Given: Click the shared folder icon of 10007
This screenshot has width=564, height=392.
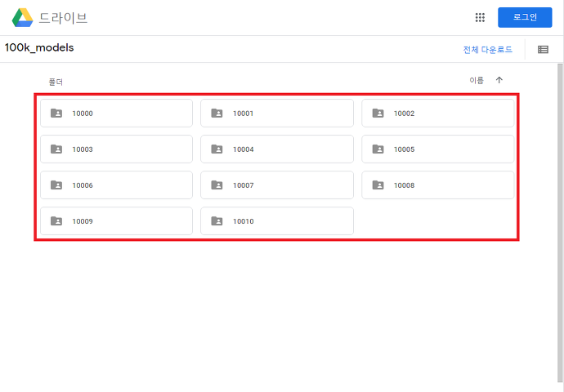Looking at the screenshot, I should (217, 185).
